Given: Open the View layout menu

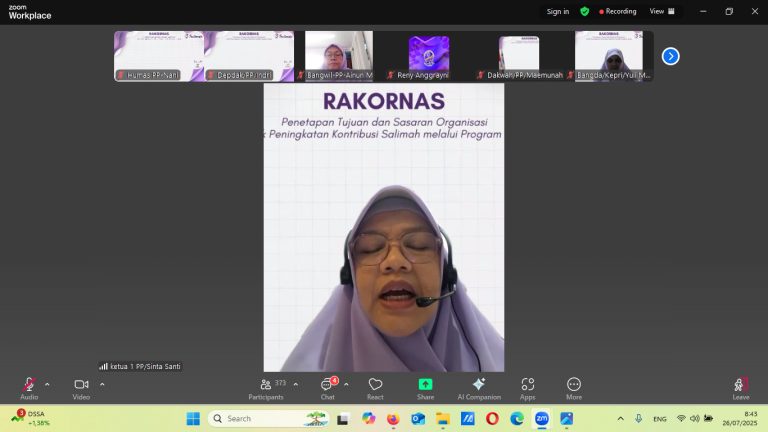Looking at the screenshot, I should click(x=662, y=11).
